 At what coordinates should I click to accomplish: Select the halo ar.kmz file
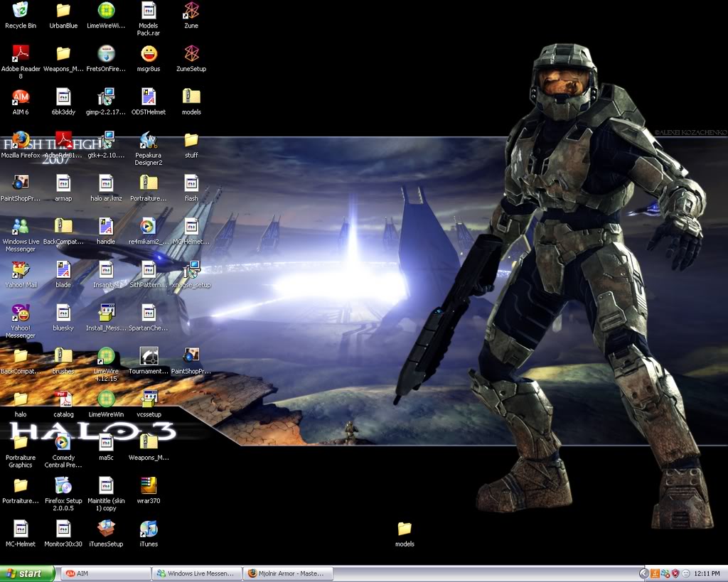click(x=106, y=183)
